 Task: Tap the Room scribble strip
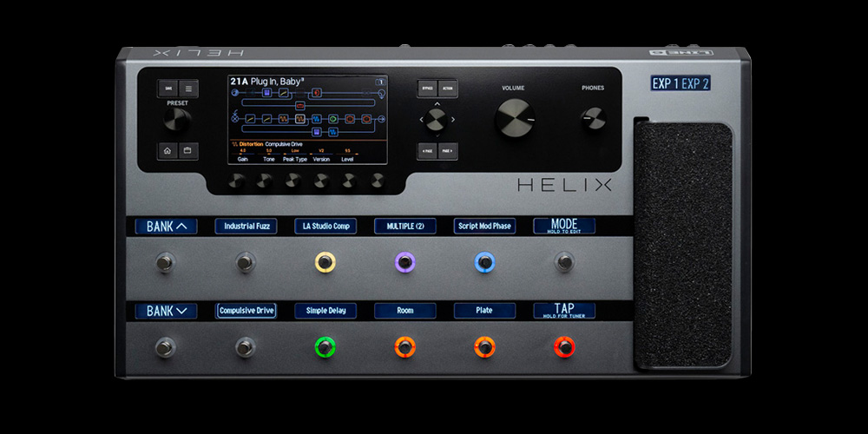coord(405,311)
